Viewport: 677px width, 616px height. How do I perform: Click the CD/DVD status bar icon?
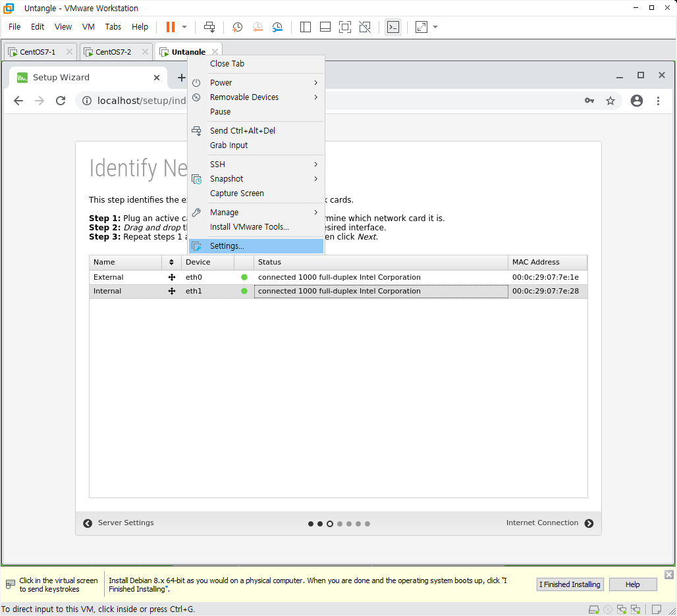(x=608, y=609)
